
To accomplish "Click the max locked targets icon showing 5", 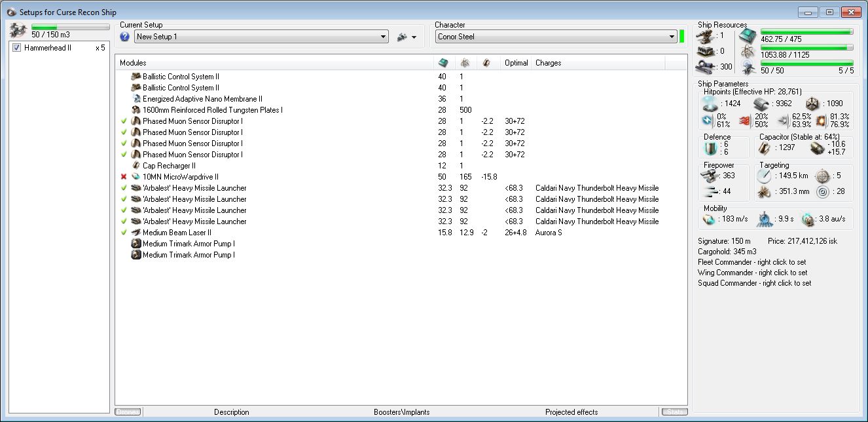I will pos(822,176).
